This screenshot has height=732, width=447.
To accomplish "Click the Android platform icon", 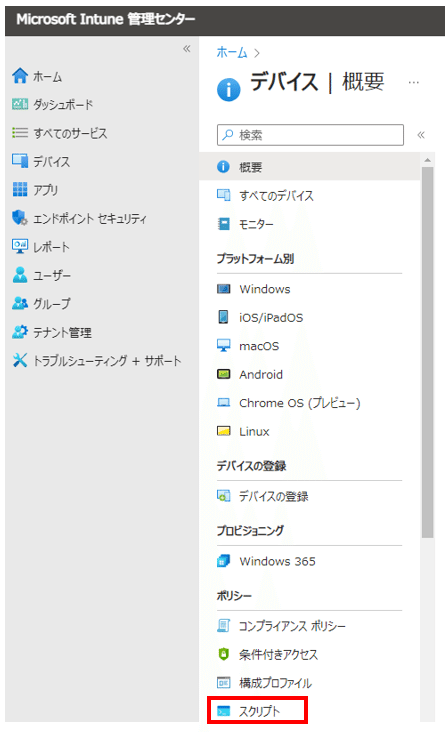I will 224,374.
